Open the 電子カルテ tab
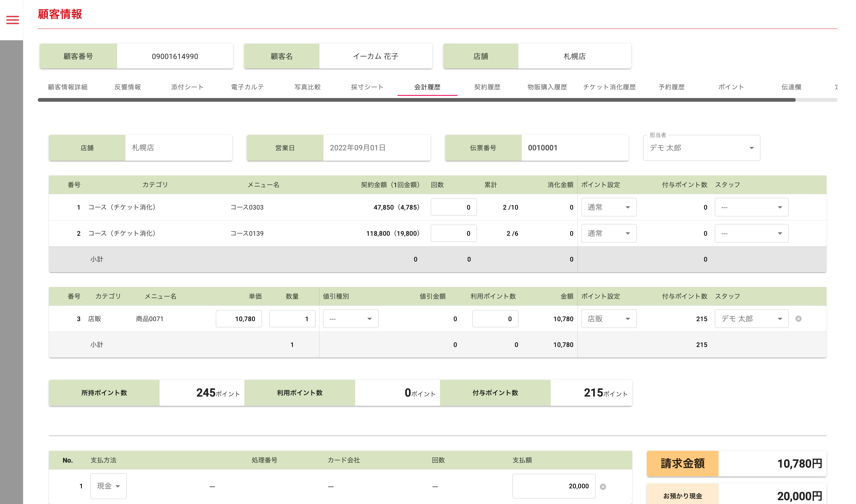856x504 pixels. pyautogui.click(x=247, y=87)
